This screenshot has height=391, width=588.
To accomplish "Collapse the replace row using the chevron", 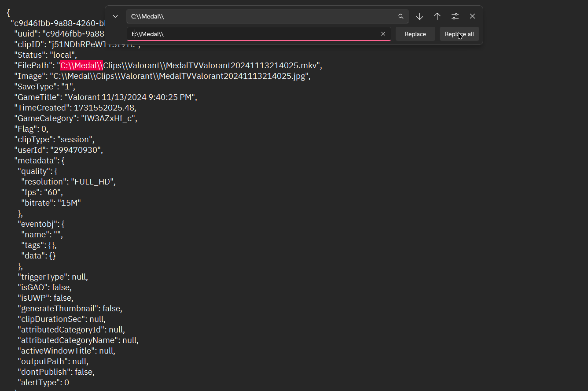I will pos(115,16).
